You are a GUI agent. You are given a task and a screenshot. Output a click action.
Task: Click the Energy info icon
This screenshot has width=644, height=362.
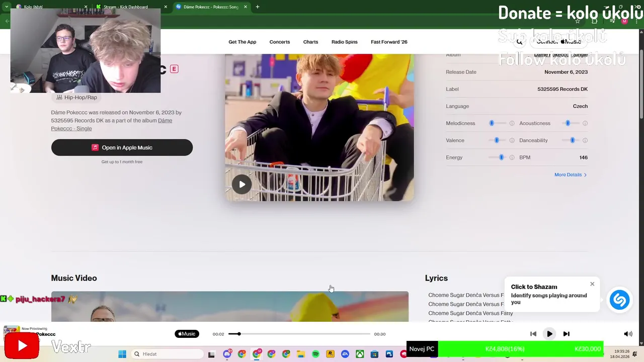tap(512, 157)
